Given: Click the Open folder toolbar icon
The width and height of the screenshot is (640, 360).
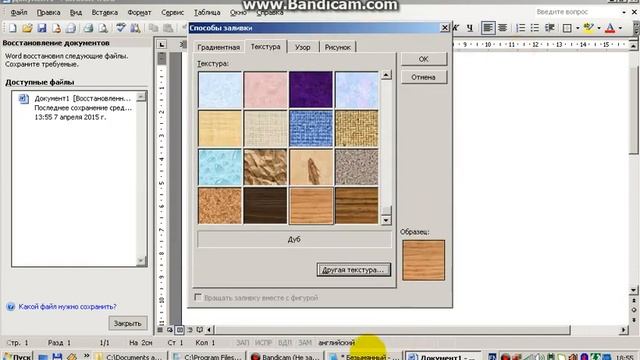Looking at the screenshot, I should pyautogui.click(x=27, y=28).
